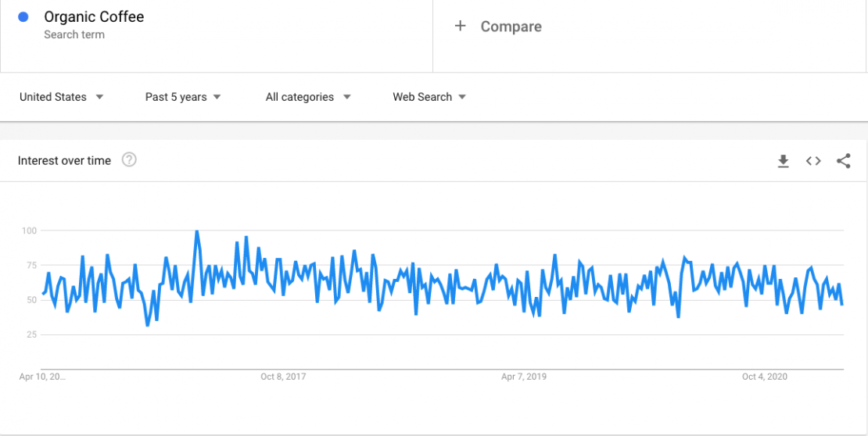
Task: Click the Interest over time heading
Action: click(x=64, y=160)
